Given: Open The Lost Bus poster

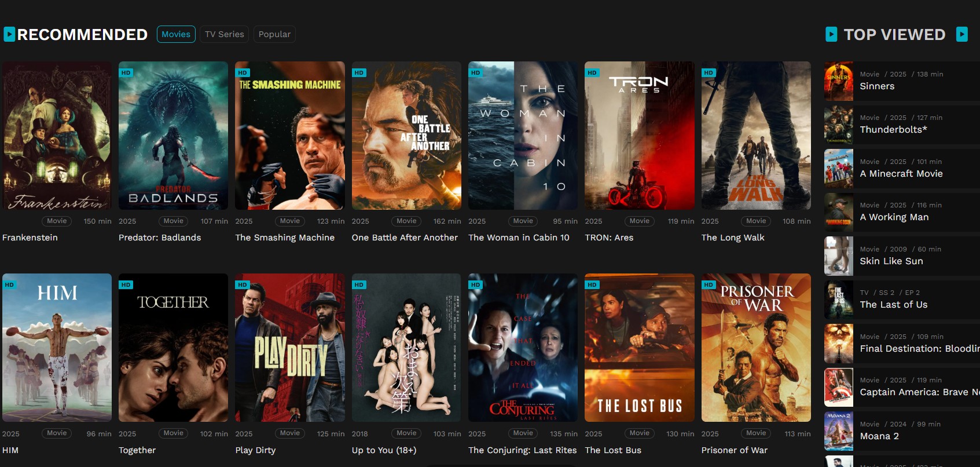Looking at the screenshot, I should tap(640, 348).
